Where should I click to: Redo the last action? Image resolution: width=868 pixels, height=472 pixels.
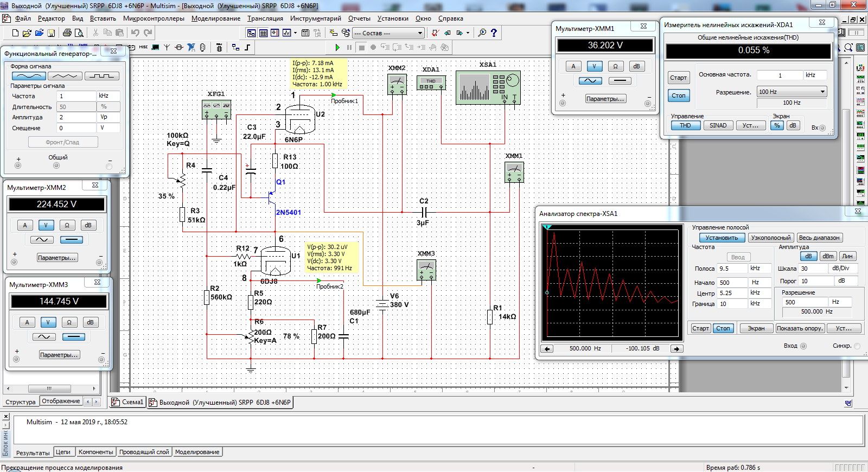pyautogui.click(x=148, y=33)
